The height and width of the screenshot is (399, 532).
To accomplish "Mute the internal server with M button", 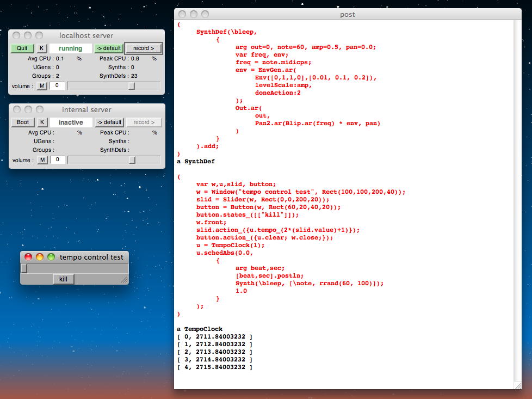I will [x=42, y=160].
